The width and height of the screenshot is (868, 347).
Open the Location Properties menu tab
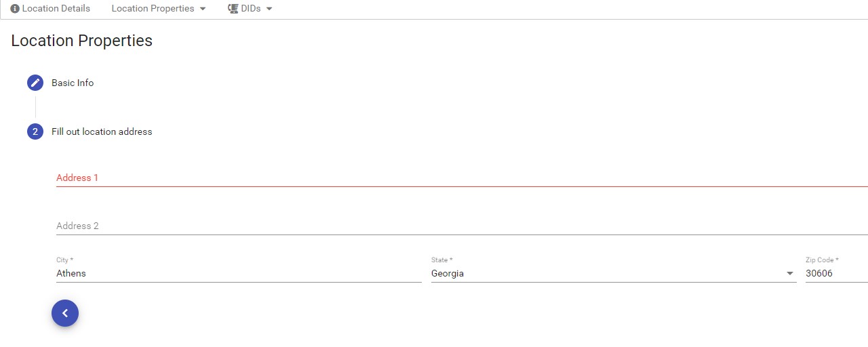click(x=159, y=9)
